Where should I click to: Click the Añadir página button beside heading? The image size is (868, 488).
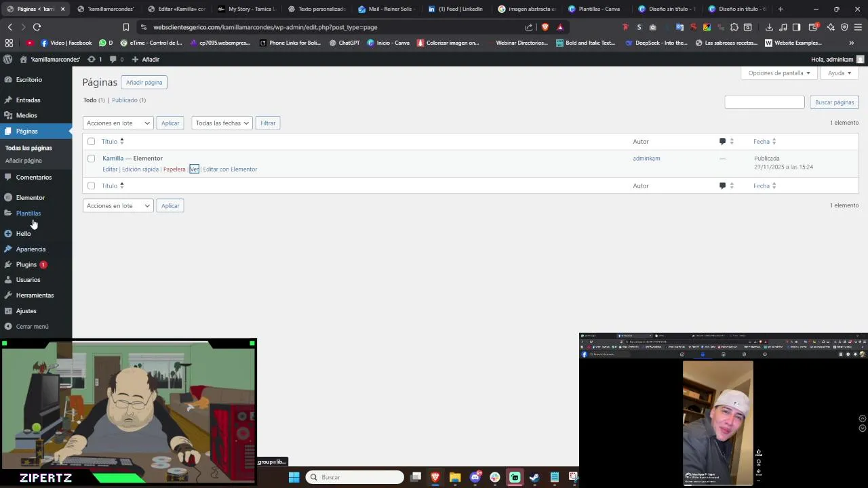tap(144, 82)
